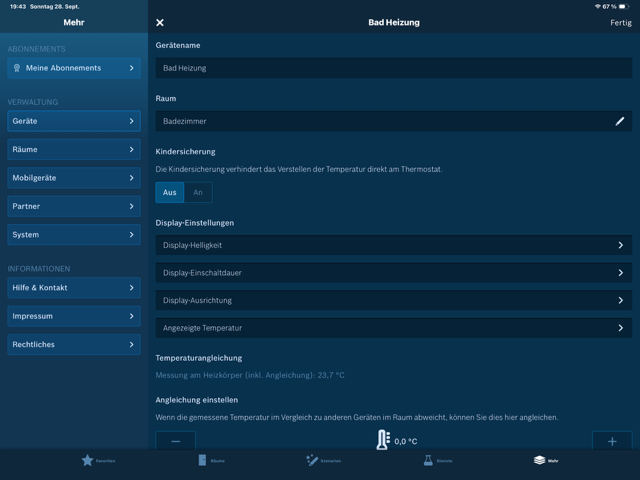Tap Fertig to finish editing

point(620,22)
